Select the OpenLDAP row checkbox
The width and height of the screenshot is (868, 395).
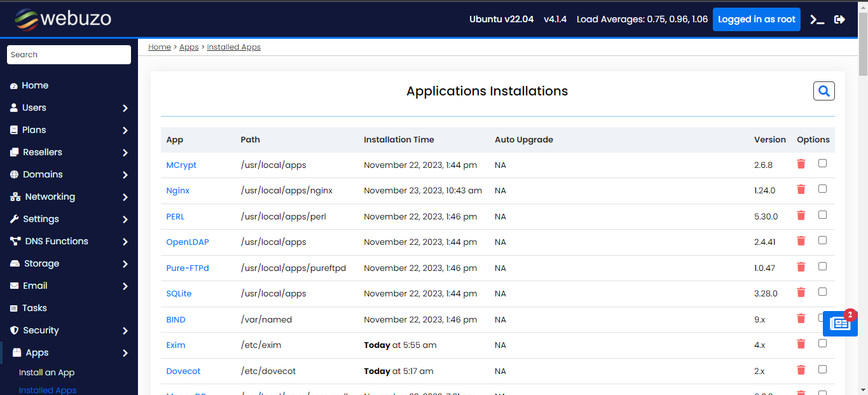822,240
